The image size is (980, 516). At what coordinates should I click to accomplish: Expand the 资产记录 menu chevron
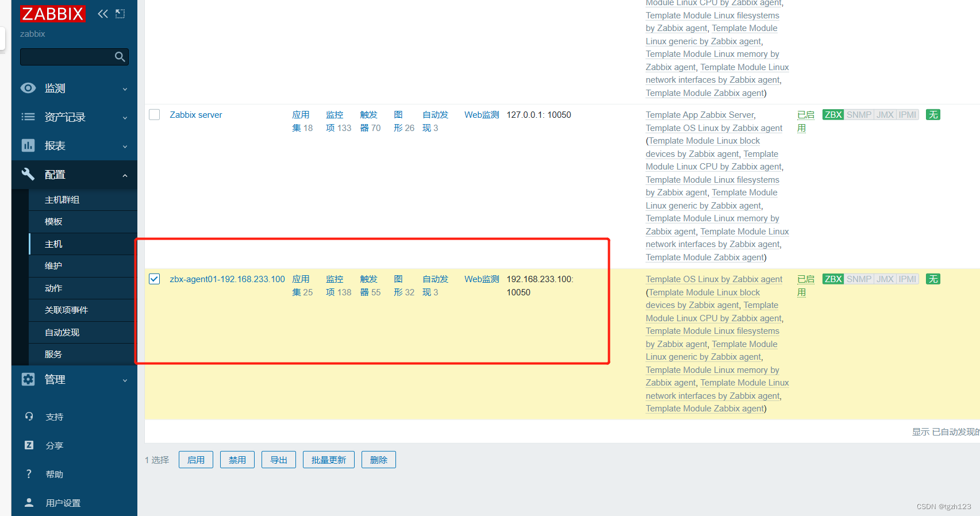(125, 118)
